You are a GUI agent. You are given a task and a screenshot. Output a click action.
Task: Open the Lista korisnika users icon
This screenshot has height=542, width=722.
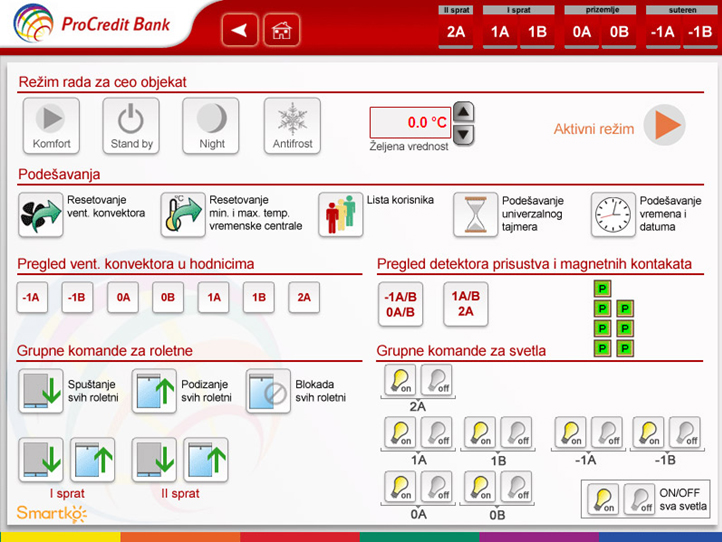point(341,215)
